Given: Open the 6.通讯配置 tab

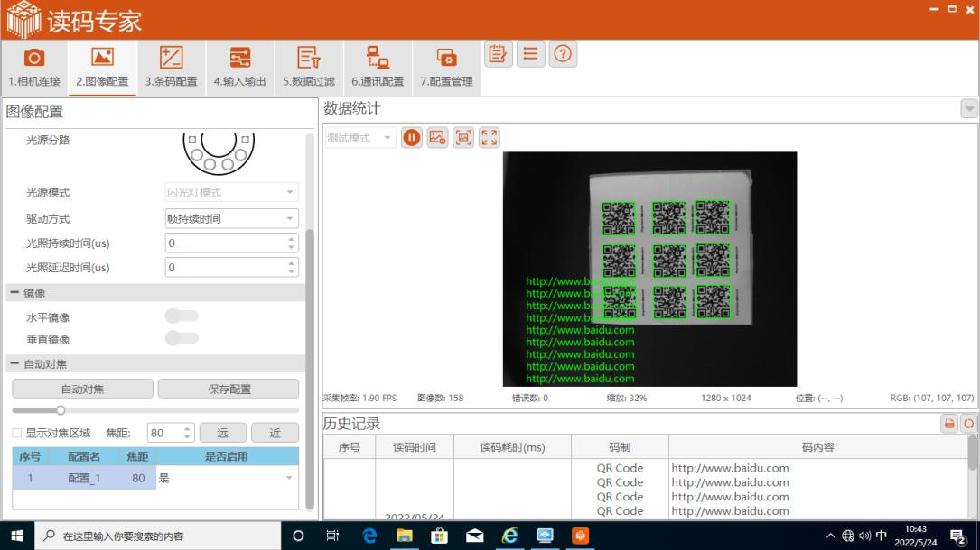Looking at the screenshot, I should (x=377, y=68).
